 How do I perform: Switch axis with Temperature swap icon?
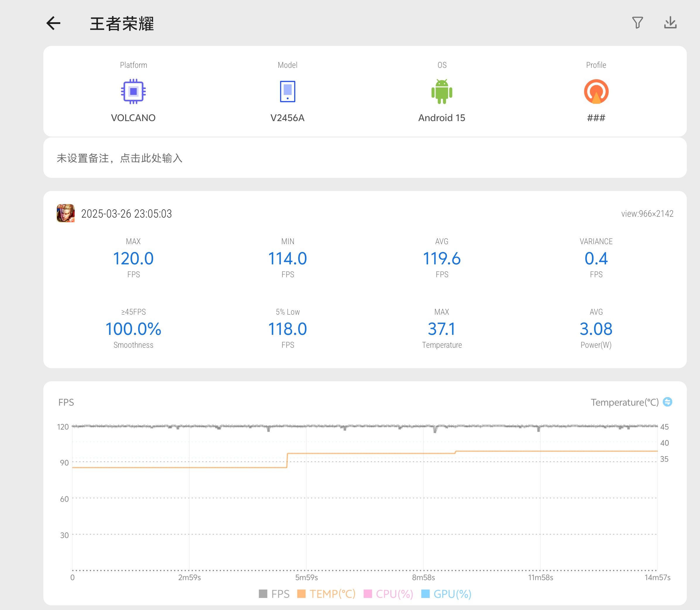click(667, 402)
